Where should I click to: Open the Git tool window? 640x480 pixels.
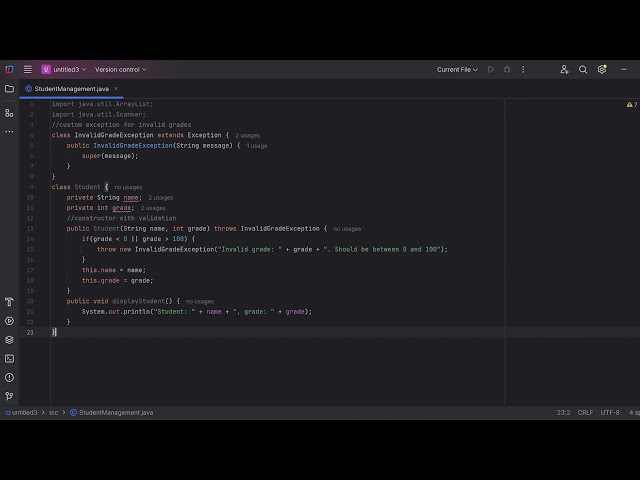click(9, 396)
